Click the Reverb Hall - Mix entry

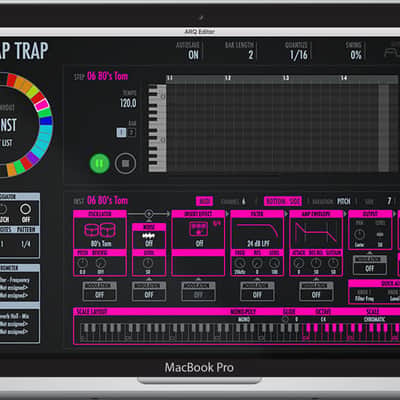click(x=14, y=316)
